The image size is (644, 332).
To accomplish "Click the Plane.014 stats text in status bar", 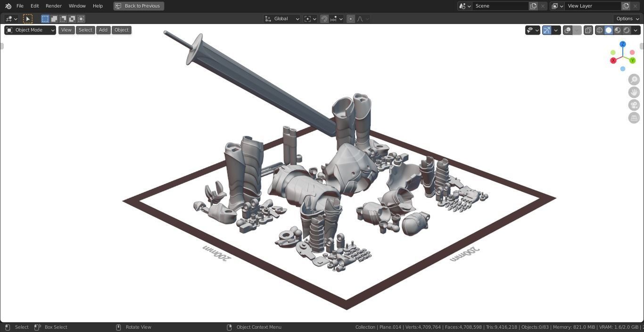I will tap(390, 327).
